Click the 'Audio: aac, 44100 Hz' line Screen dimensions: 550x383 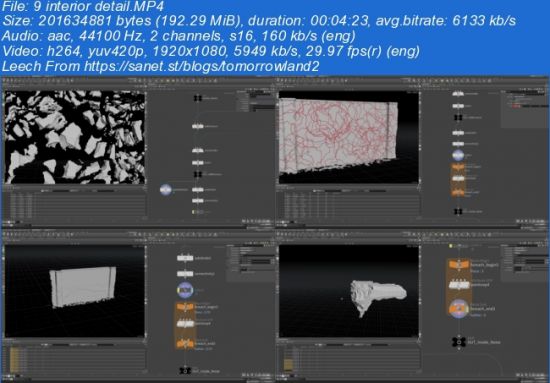click(x=179, y=36)
